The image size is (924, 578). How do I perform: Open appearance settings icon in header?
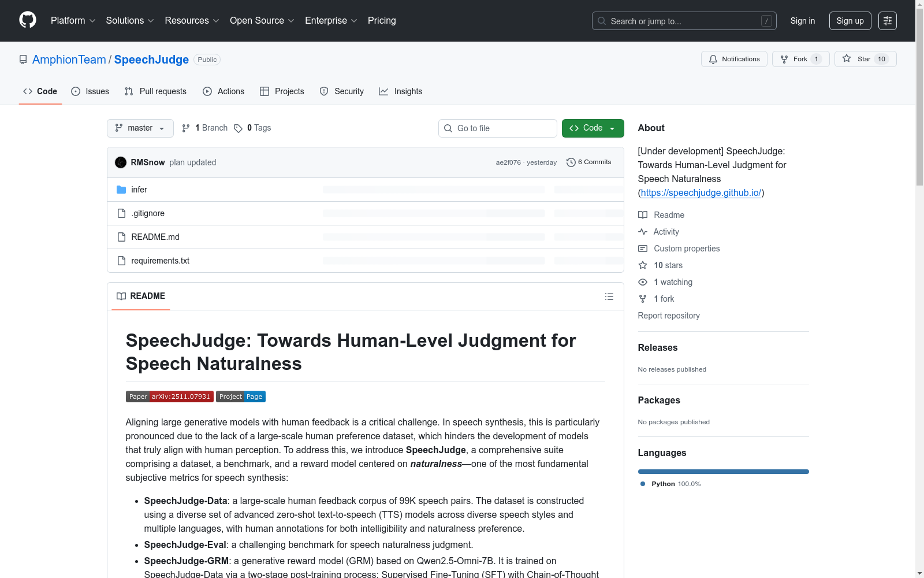(x=888, y=21)
